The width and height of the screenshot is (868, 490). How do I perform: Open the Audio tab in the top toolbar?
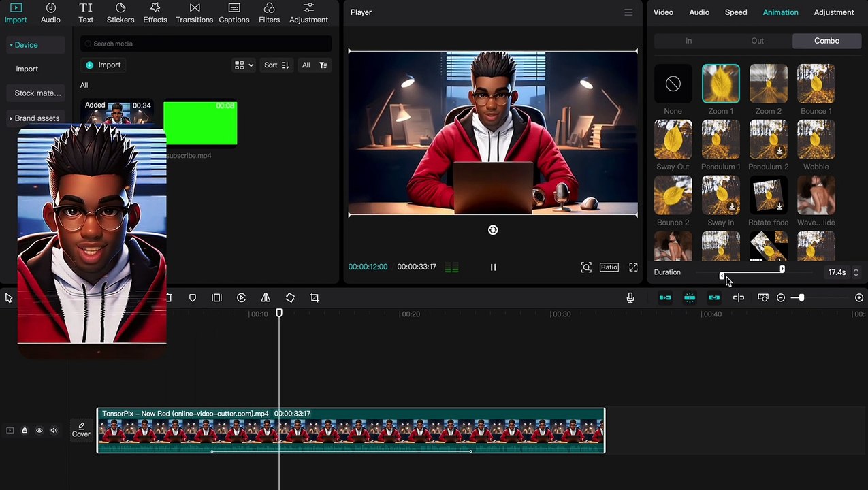50,13
